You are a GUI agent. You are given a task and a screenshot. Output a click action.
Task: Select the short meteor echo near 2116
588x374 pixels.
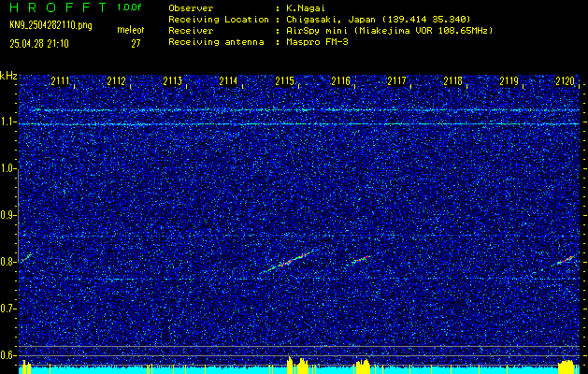click(361, 259)
